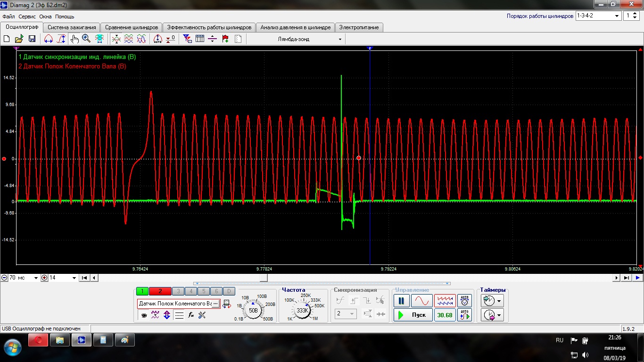
Task: Open the channel math fx function
Action: 191,315
